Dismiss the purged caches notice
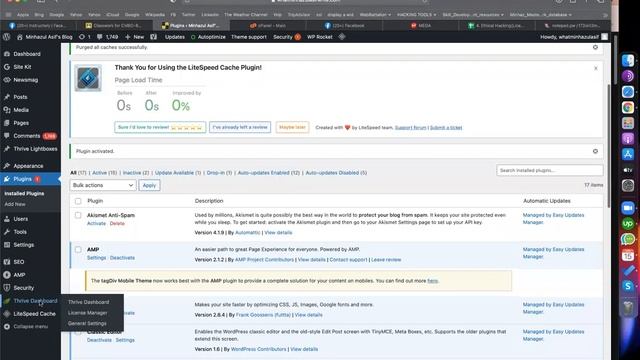Image resolution: width=640 pixels, height=360 pixels. pyautogui.click(x=595, y=47)
